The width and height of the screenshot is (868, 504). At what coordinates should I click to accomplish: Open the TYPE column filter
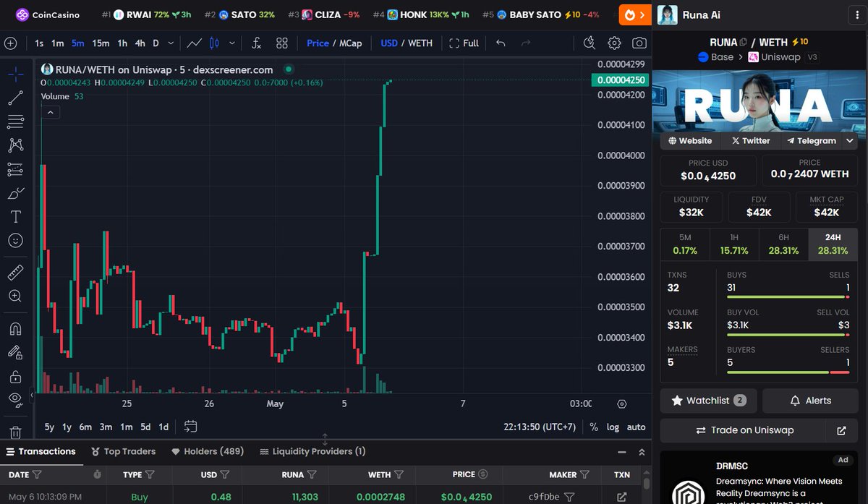click(150, 475)
